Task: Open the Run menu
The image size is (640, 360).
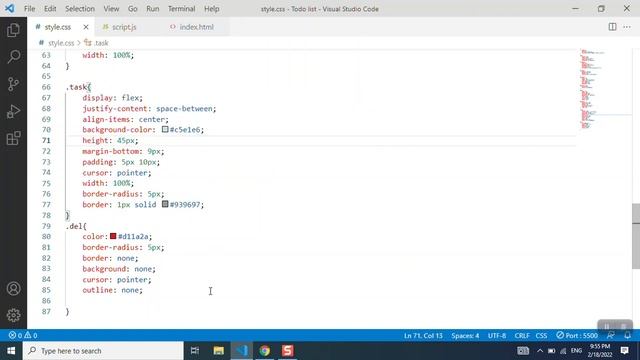Action: pos(153,9)
